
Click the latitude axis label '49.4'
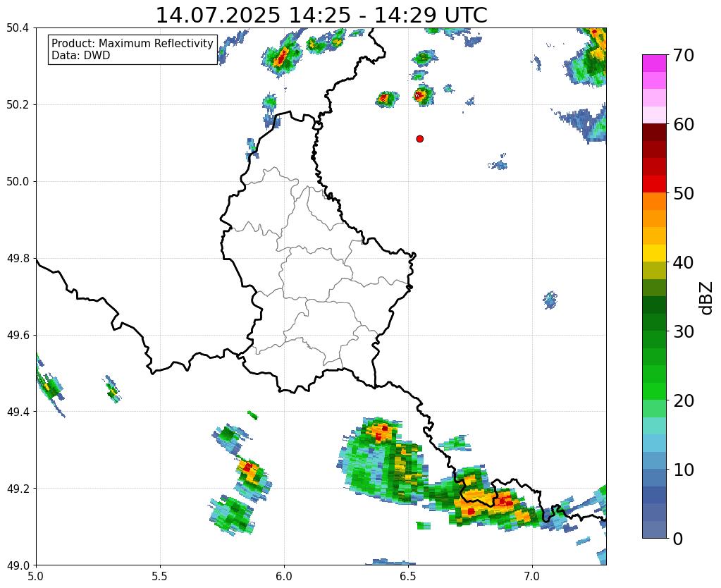pyautogui.click(x=18, y=412)
